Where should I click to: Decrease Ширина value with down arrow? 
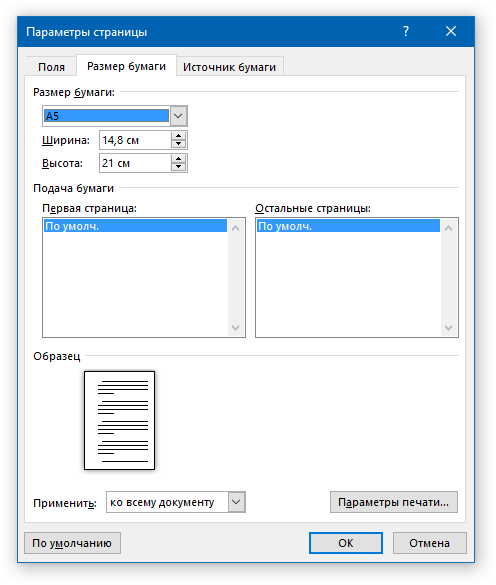coord(178,144)
